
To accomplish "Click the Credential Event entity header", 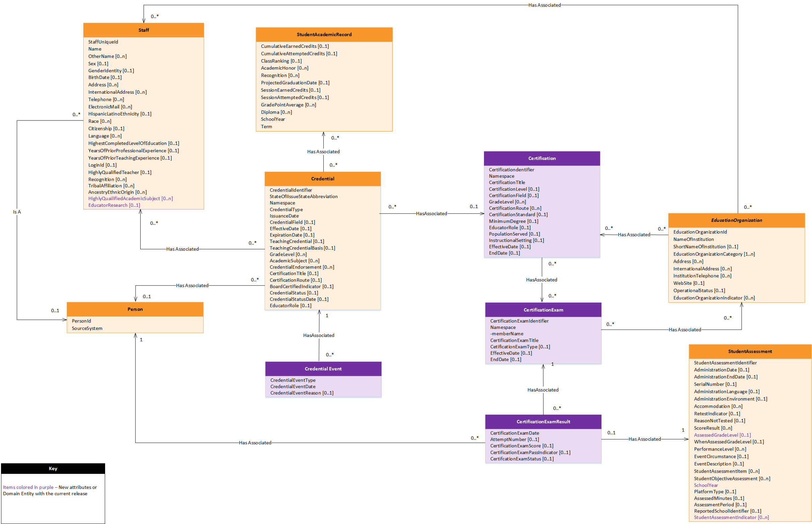I will [x=323, y=369].
